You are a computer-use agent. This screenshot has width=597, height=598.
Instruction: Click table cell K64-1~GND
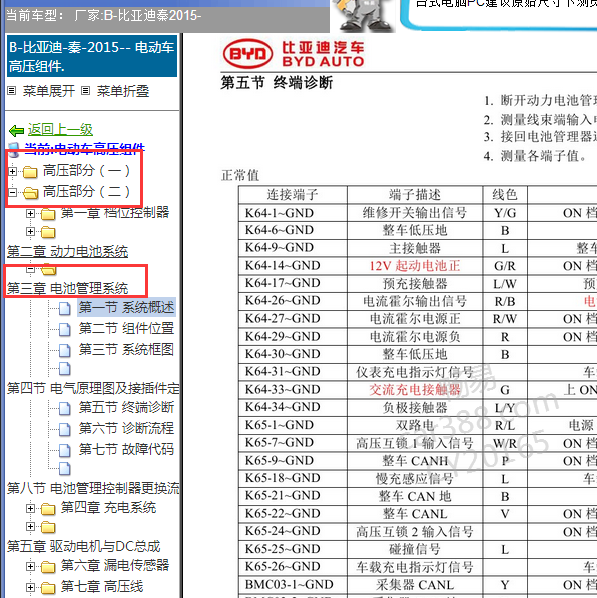pyautogui.click(x=293, y=213)
